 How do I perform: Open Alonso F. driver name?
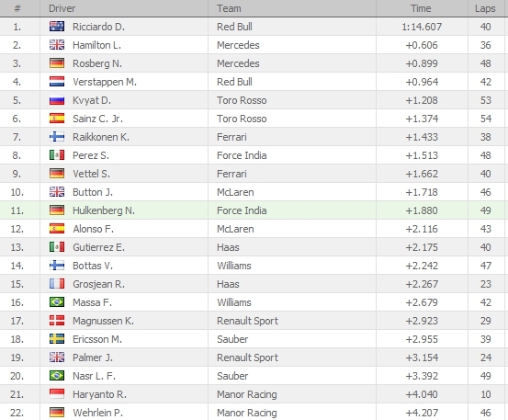pyautogui.click(x=93, y=229)
